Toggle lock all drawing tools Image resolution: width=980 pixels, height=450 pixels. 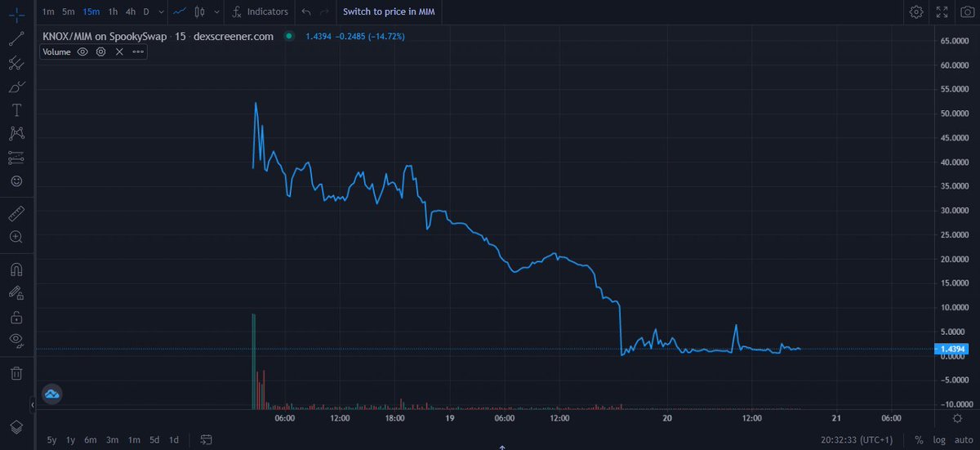point(16,316)
